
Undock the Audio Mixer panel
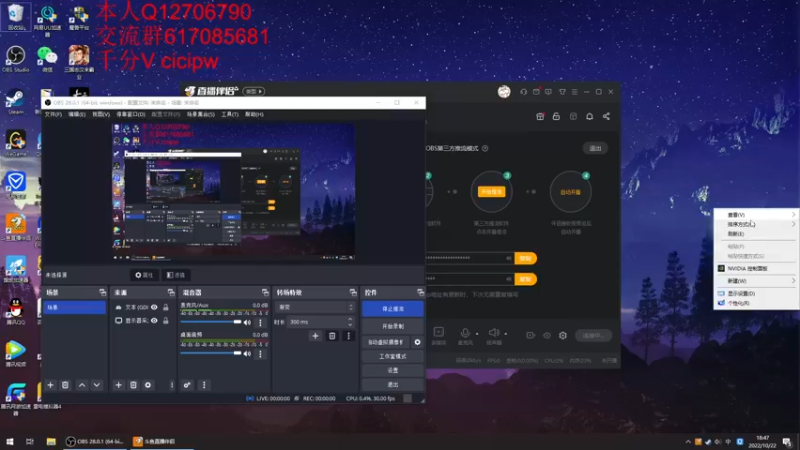click(265, 292)
